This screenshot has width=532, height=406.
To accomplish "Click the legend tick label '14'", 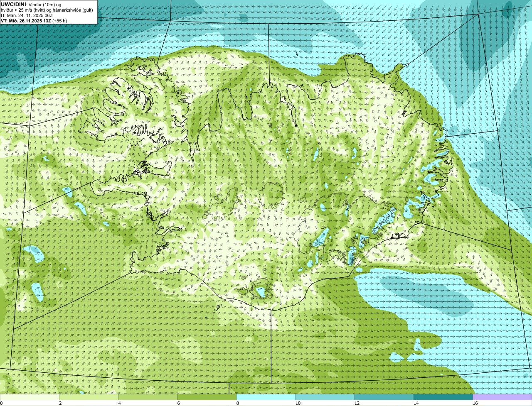I will (416, 403).
